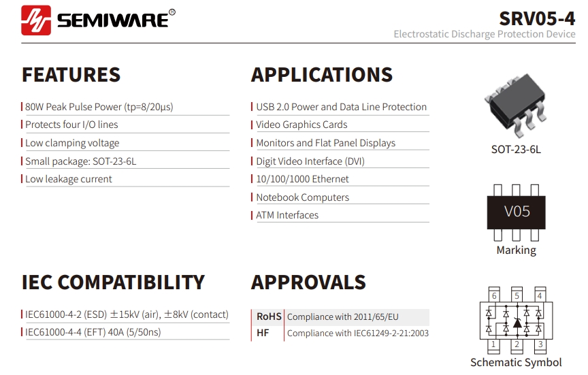The image size is (588, 375).
Task: Click 'Notebook Computers' application
Action: point(302,197)
